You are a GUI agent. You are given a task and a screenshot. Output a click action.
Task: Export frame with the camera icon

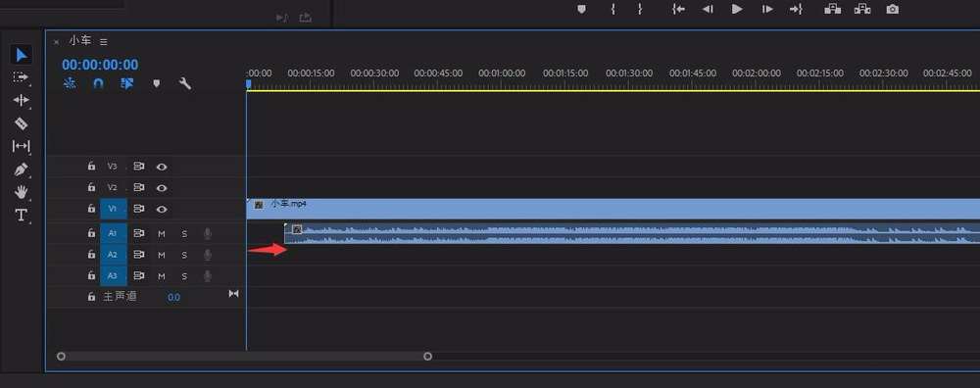893,9
